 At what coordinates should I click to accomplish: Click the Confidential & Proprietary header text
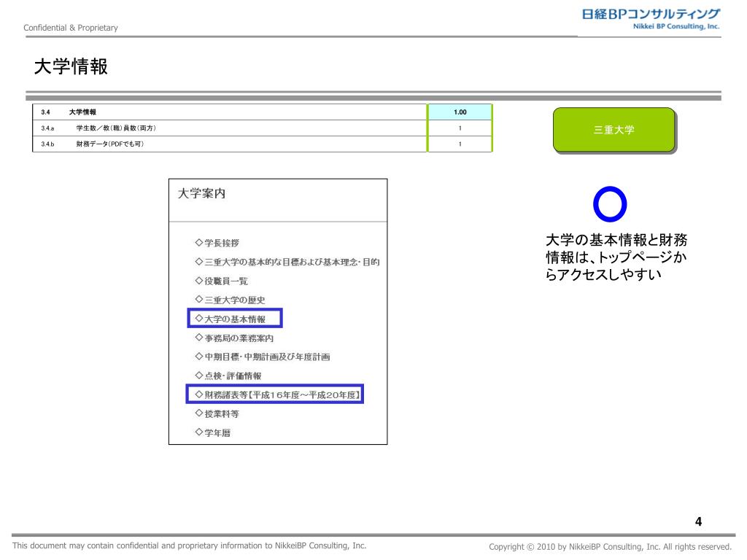pos(71,28)
